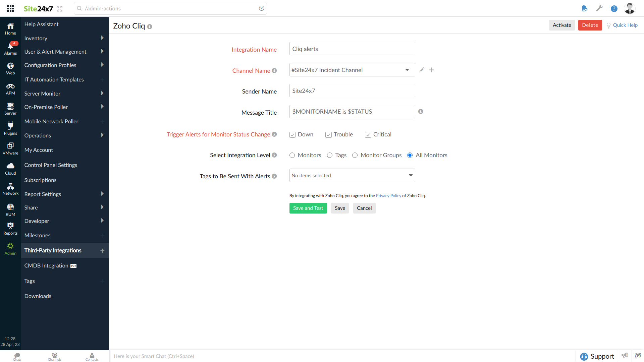Click the Save button

pos(340,208)
